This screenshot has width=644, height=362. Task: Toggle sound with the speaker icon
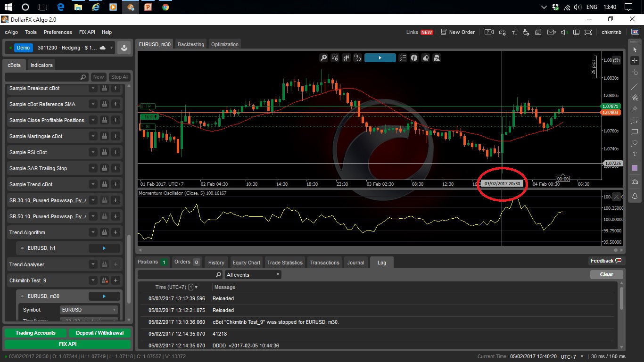point(564,32)
